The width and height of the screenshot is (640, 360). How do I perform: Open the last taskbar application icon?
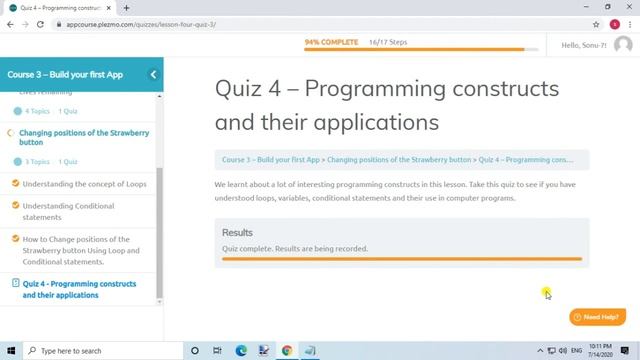(310, 351)
